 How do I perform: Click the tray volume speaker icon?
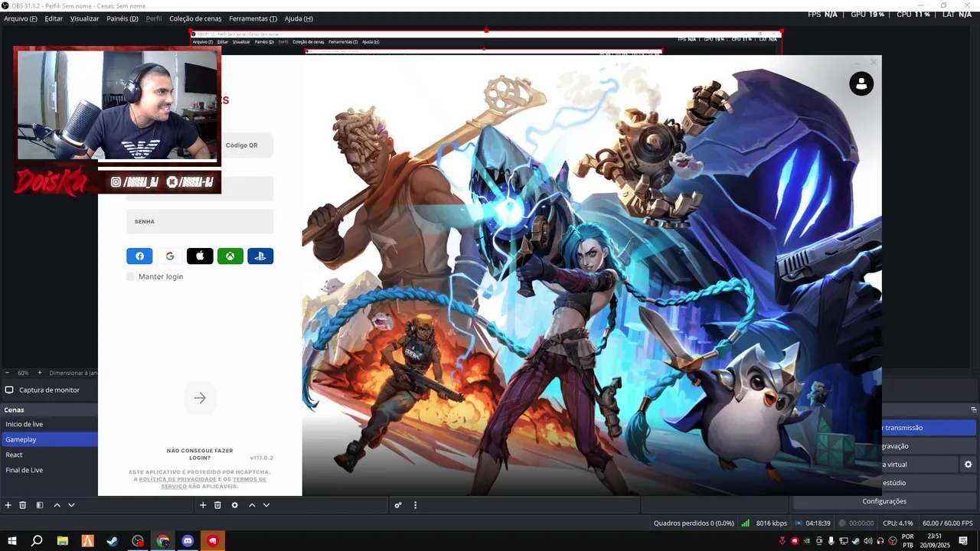867,541
